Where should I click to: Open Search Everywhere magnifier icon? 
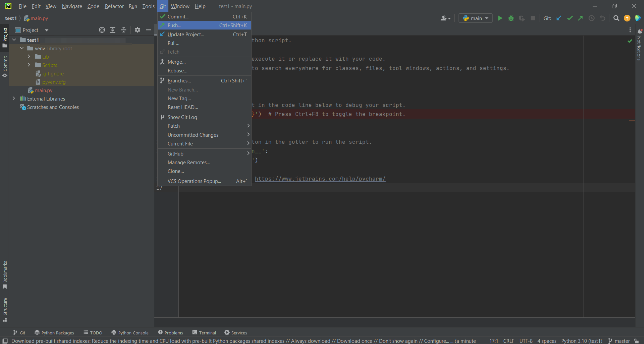tap(616, 18)
